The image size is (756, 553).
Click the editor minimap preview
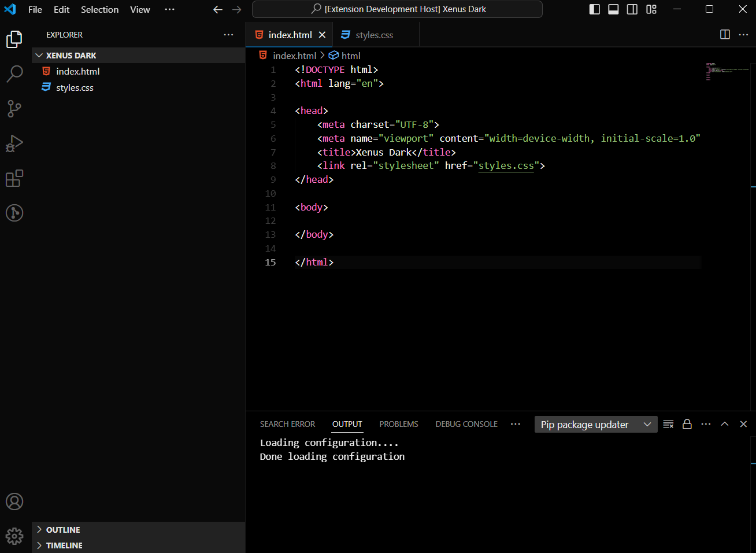727,71
